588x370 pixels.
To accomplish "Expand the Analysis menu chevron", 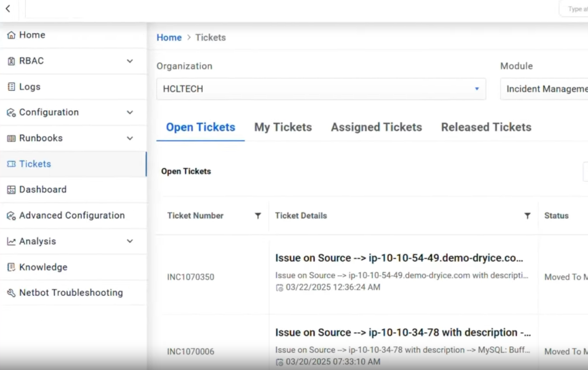I will coord(130,241).
